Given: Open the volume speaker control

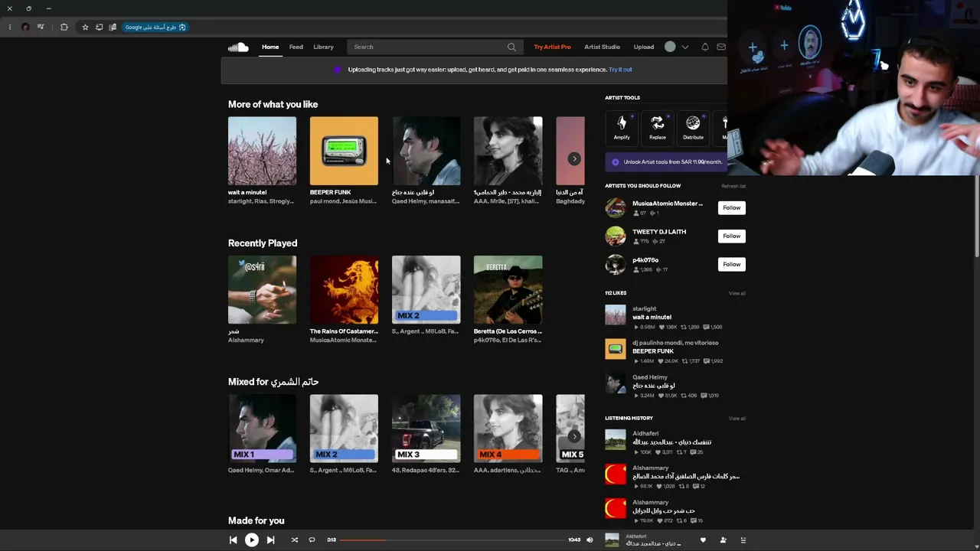Looking at the screenshot, I should 590,540.
